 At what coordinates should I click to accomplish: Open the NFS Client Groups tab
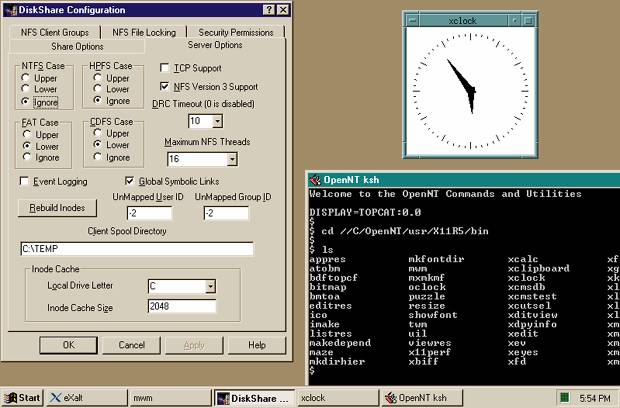55,32
